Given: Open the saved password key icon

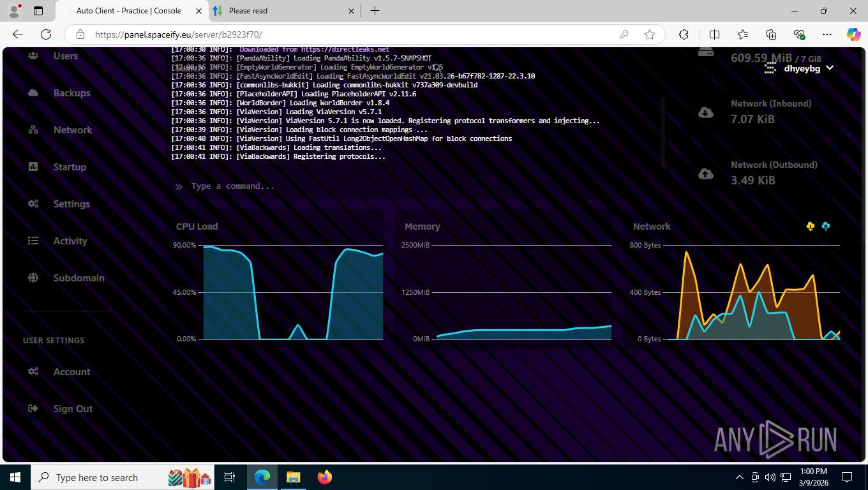Looking at the screenshot, I should (624, 34).
